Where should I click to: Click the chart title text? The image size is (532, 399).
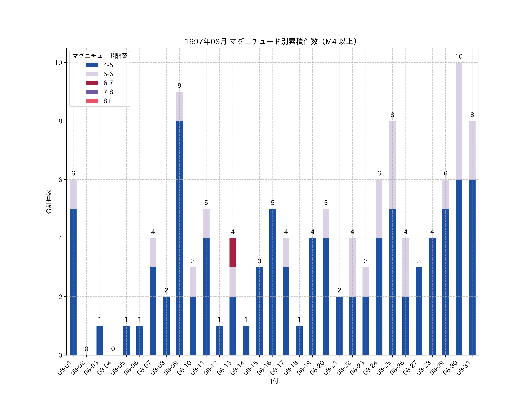(272, 42)
